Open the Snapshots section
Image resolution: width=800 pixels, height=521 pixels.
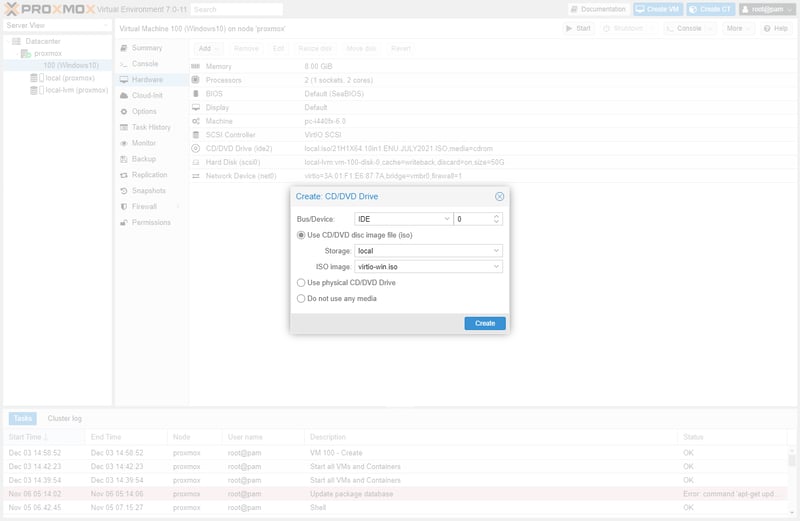point(148,191)
